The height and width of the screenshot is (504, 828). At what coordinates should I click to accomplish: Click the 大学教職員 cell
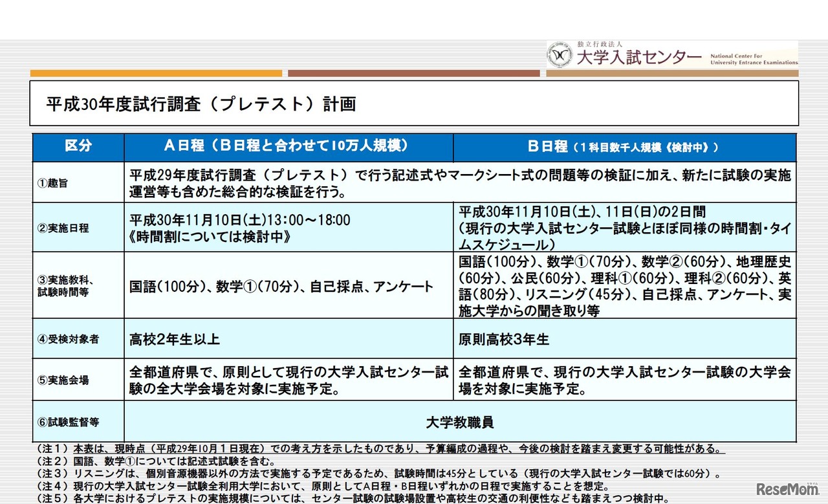[x=460, y=422]
